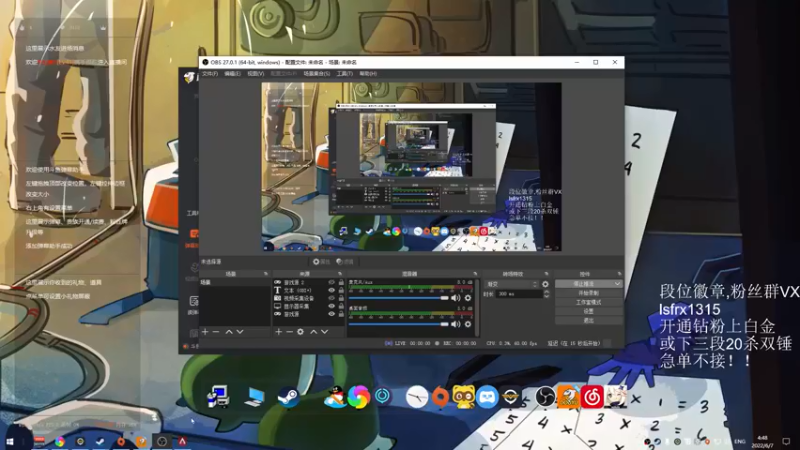This screenshot has height=450, width=800.
Task: Open the colorful pinwheel browser dock icon
Action: 359,396
